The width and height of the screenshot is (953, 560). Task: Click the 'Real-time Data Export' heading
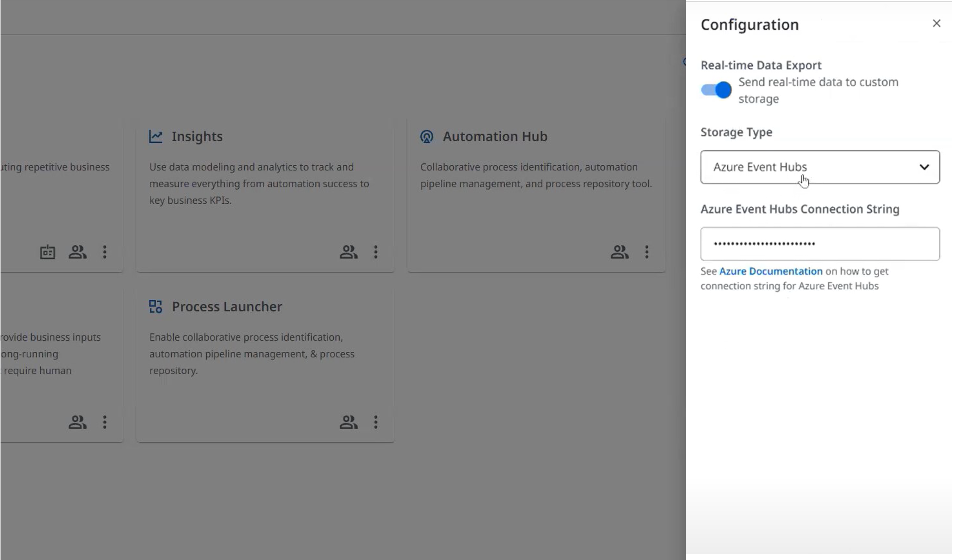(x=761, y=65)
